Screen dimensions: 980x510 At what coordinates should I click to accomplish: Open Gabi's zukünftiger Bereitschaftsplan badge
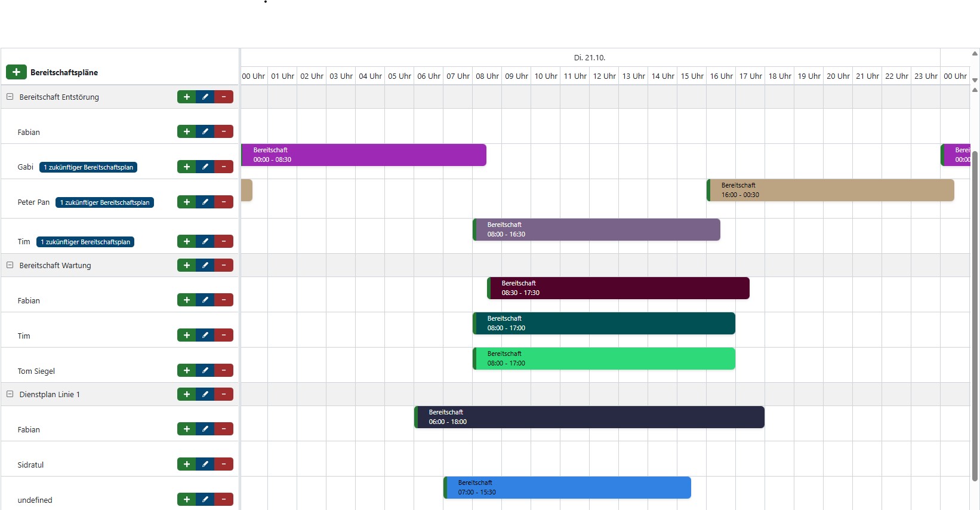88,167
